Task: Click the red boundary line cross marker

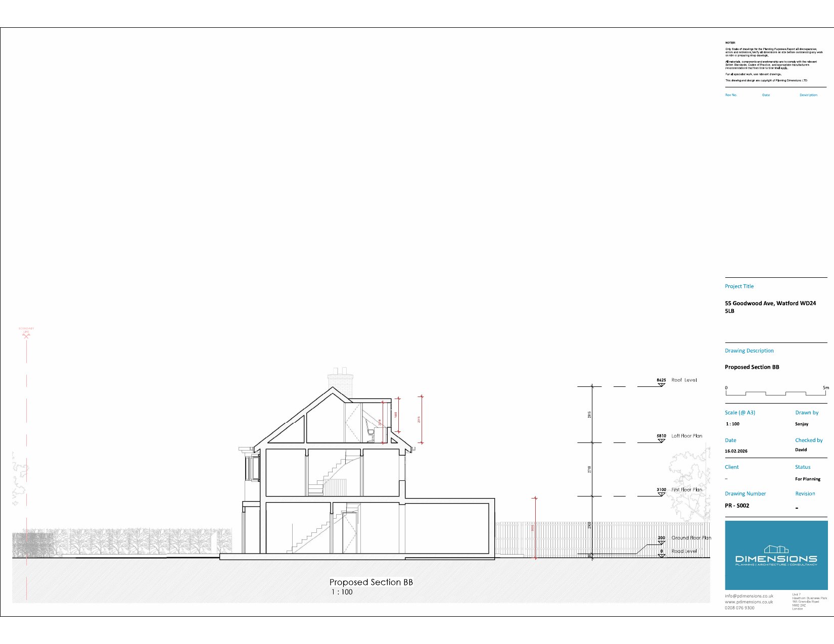Action: (x=26, y=336)
